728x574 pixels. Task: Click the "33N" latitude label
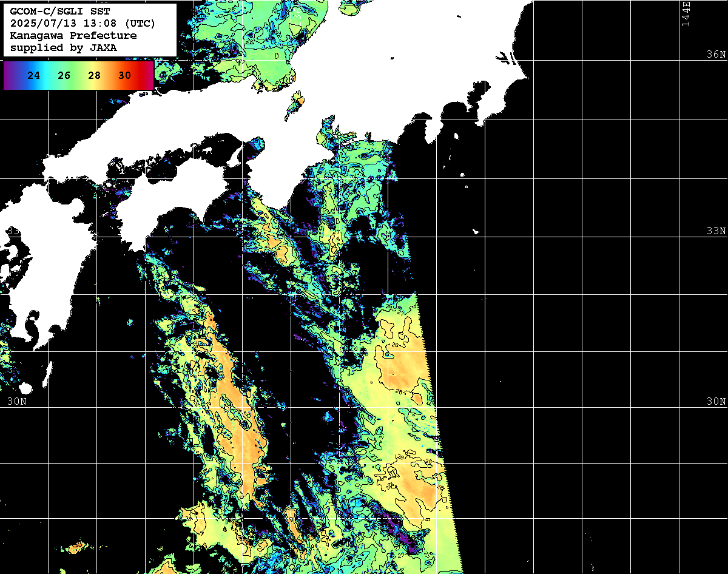point(716,231)
